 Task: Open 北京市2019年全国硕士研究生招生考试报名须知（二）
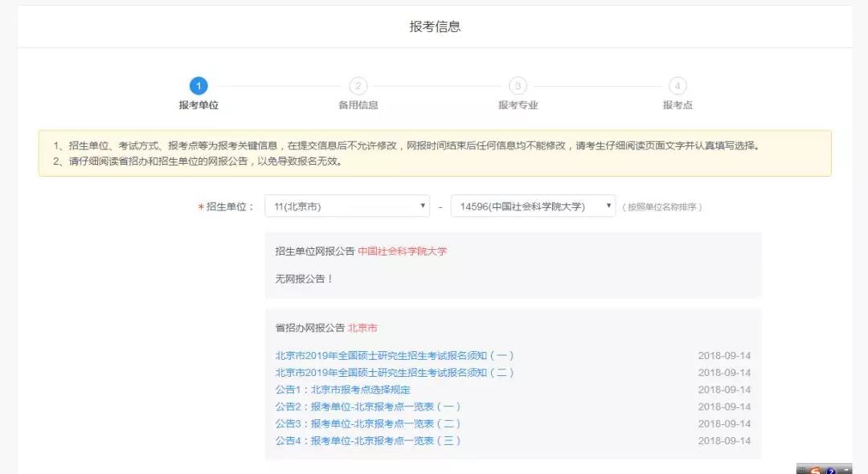pos(394,372)
